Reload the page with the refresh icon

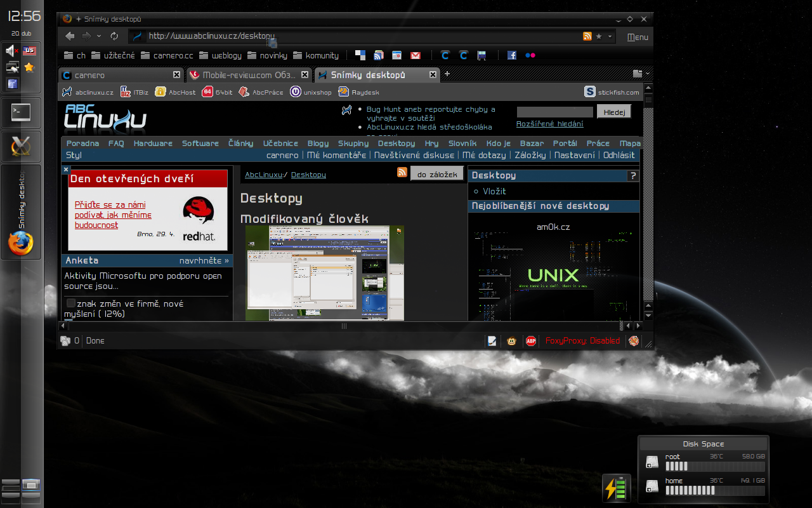point(114,36)
